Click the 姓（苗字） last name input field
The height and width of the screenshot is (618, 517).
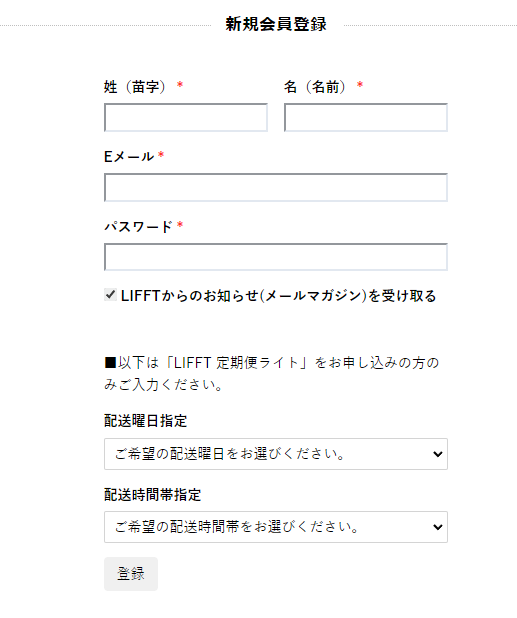(x=186, y=117)
